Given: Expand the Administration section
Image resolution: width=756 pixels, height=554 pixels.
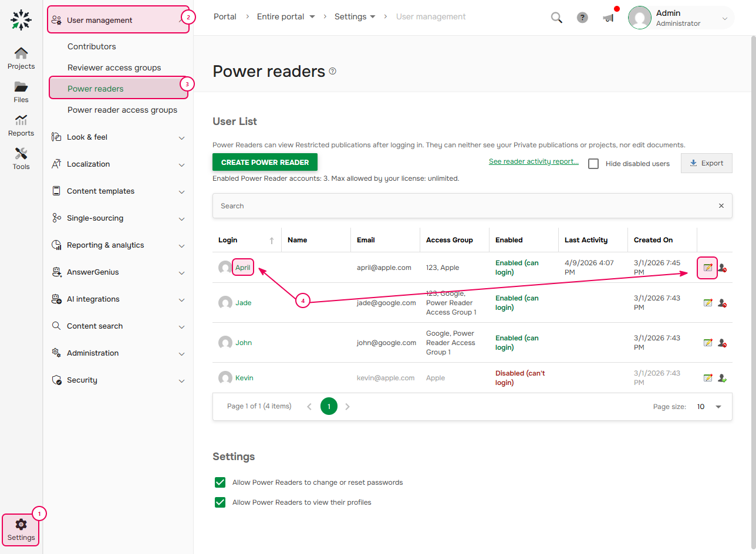Looking at the screenshot, I should pos(119,353).
